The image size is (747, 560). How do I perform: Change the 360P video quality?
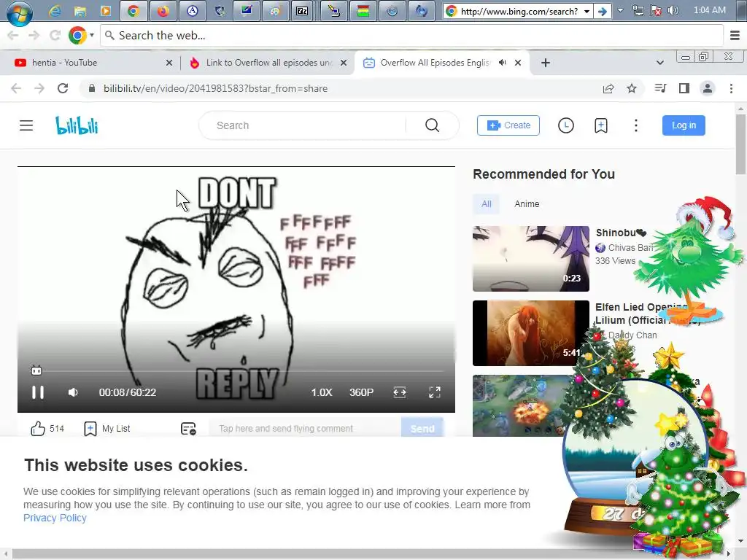click(361, 392)
